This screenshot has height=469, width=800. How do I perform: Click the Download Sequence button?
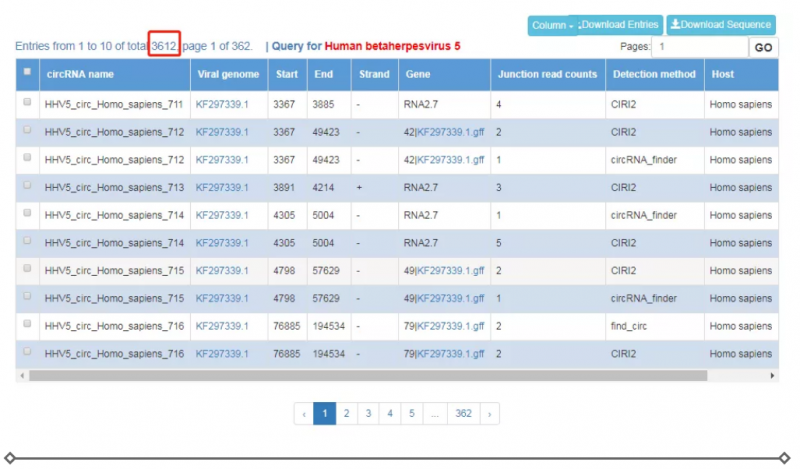pos(721,25)
